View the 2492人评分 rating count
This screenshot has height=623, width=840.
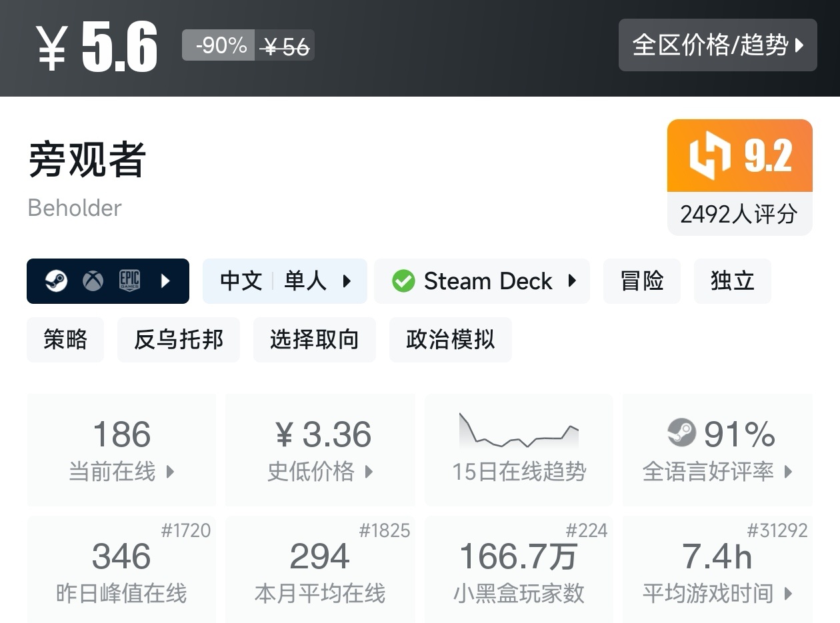click(739, 215)
